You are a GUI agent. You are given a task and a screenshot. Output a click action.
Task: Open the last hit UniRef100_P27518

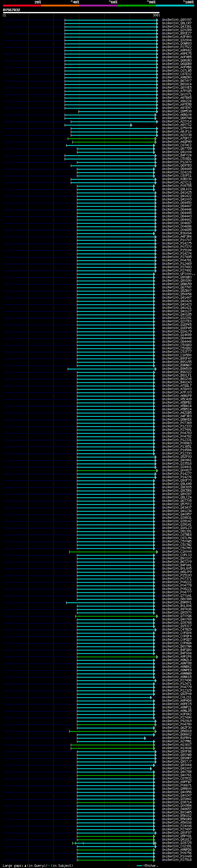click(x=177, y=860)
